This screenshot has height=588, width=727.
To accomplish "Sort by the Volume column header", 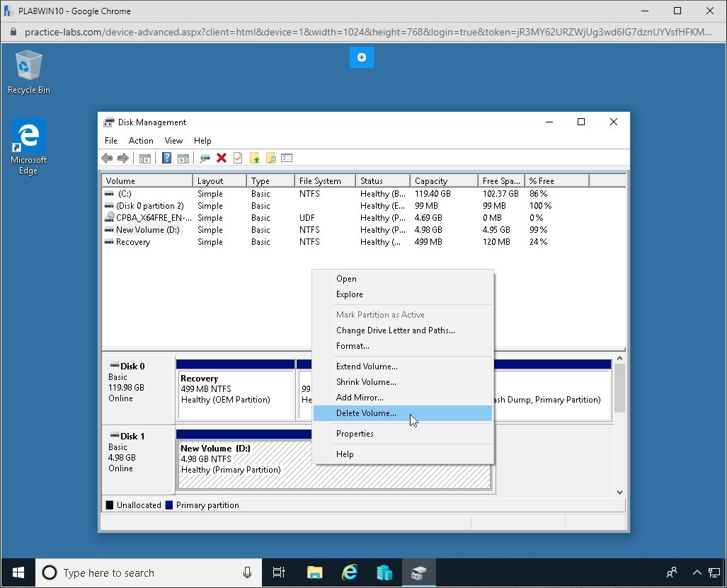I will pyautogui.click(x=147, y=180).
